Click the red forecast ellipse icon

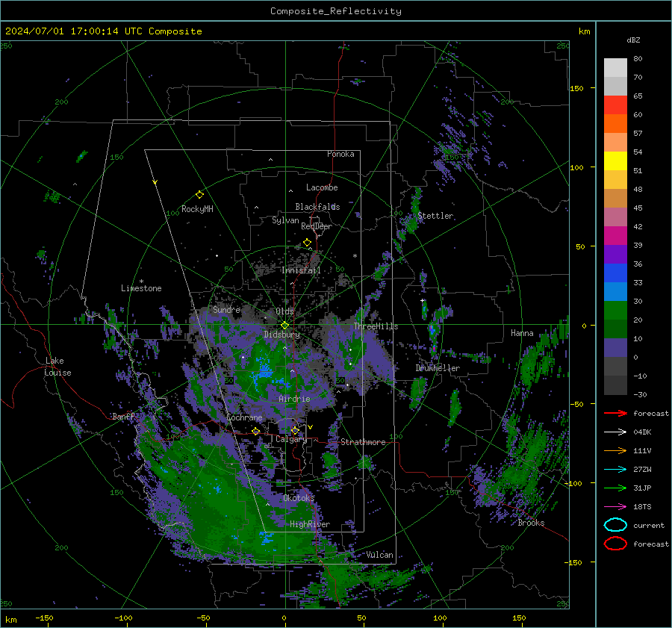[615, 544]
